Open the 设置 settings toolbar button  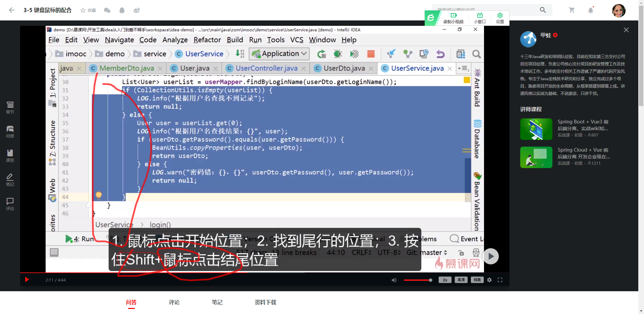(500, 18)
